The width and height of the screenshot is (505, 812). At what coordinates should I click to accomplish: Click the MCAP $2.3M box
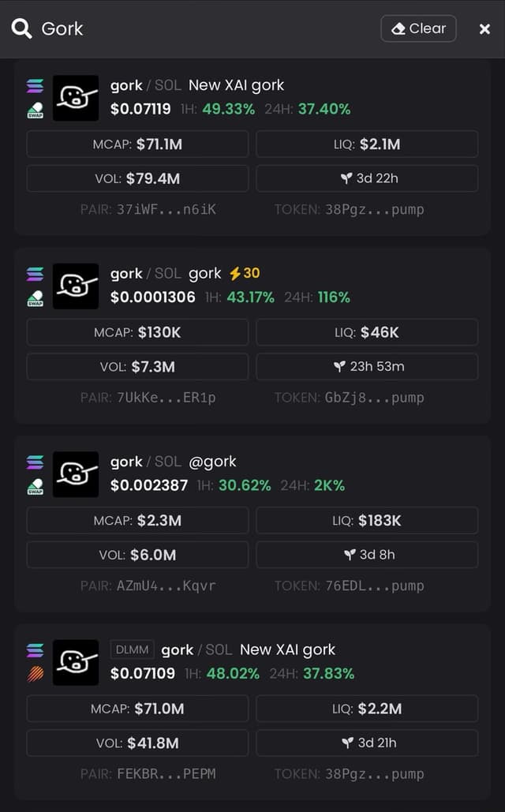click(x=138, y=521)
